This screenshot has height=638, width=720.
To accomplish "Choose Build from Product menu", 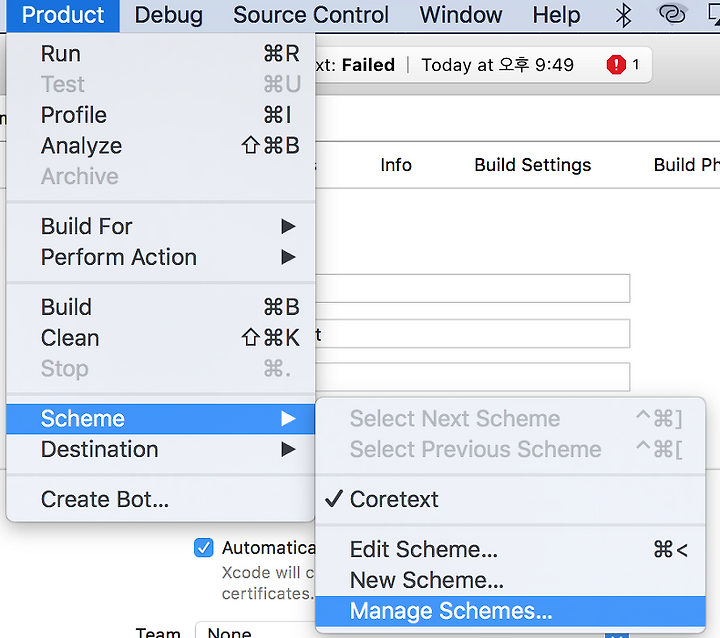I will point(161,307).
